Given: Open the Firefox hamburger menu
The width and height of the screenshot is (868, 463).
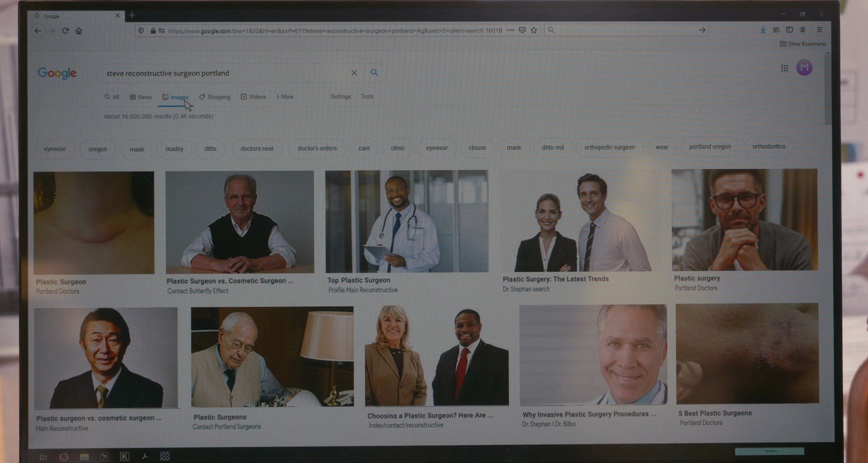Looking at the screenshot, I should tap(819, 30).
